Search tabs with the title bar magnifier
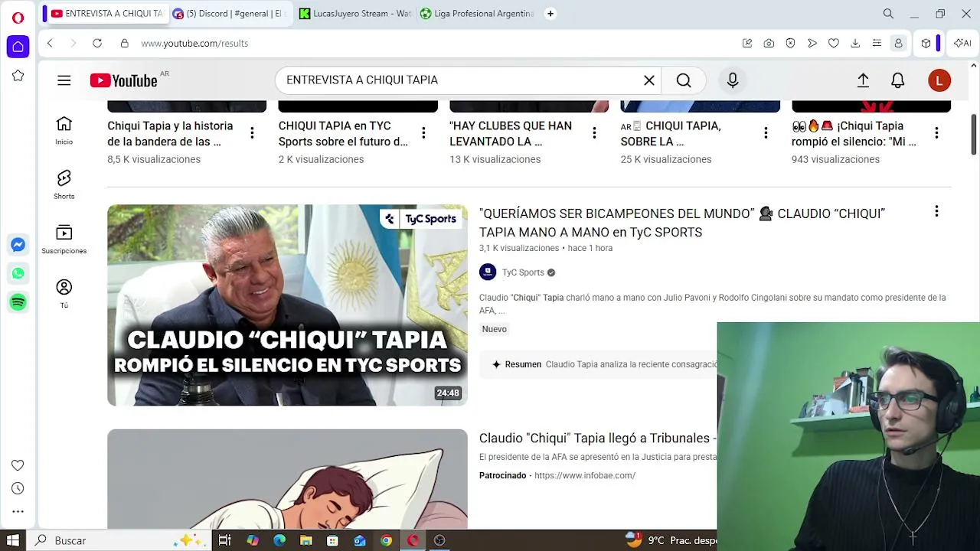 pos(888,14)
